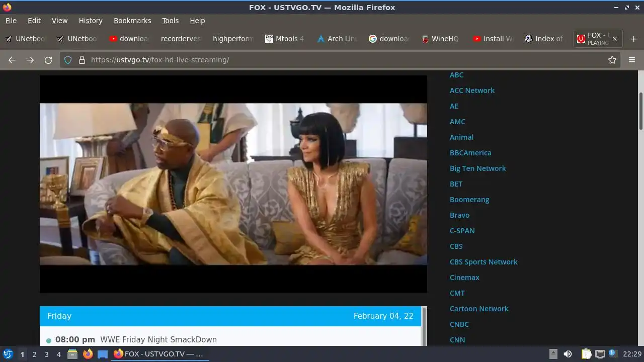Viewport: 644px width, 362px height.
Task: Open the AE channel link
Action: (x=454, y=106)
